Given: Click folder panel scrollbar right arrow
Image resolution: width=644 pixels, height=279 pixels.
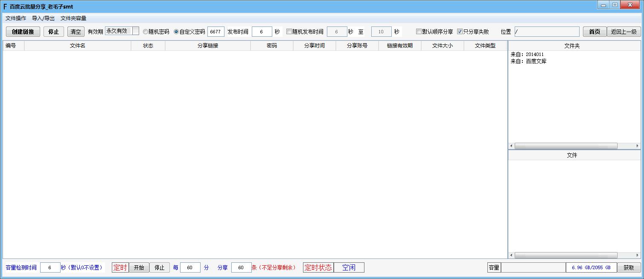Looking at the screenshot, I should point(638,146).
